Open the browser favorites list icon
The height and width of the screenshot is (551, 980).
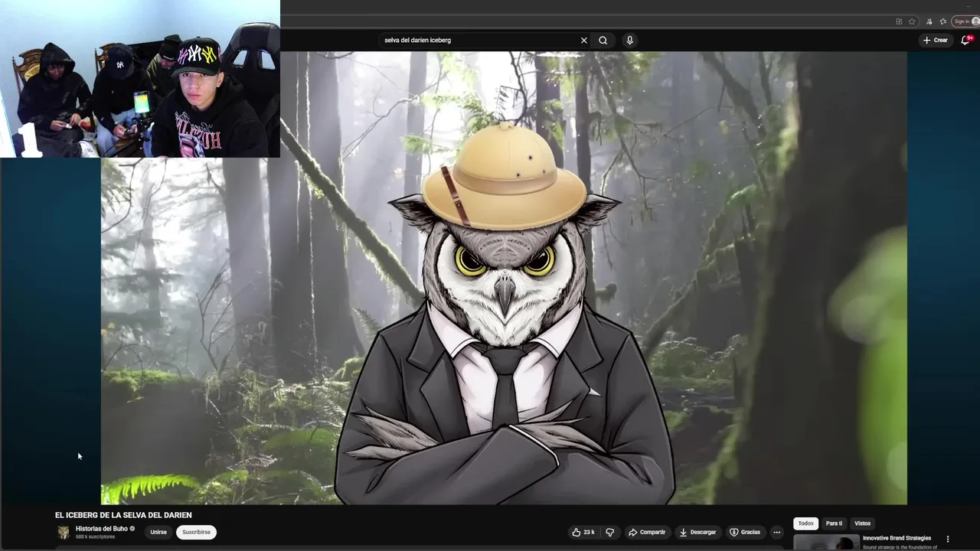tap(943, 21)
